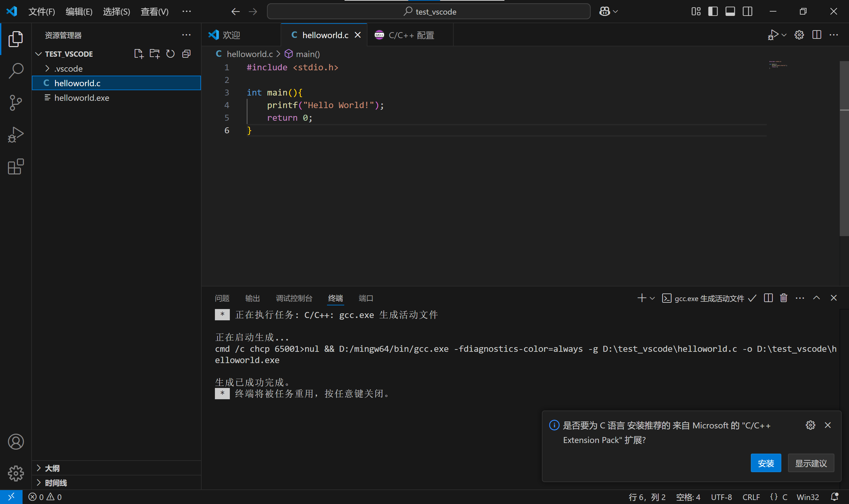Viewport: 849px width, 504px height.
Task: Toggle the Secondary Side Bar layout control
Action: [747, 11]
